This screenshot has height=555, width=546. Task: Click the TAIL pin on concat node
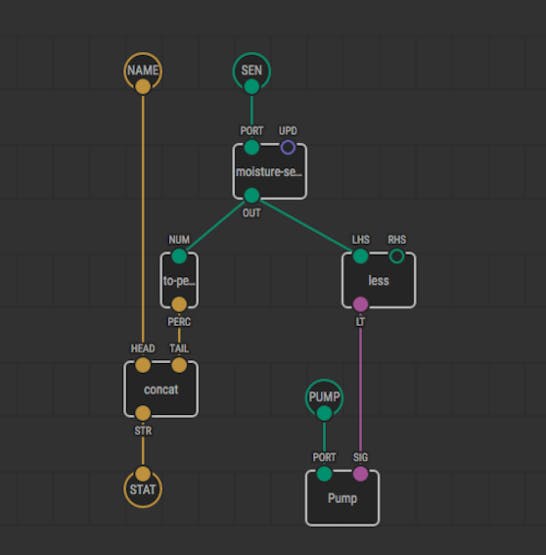coord(179,365)
